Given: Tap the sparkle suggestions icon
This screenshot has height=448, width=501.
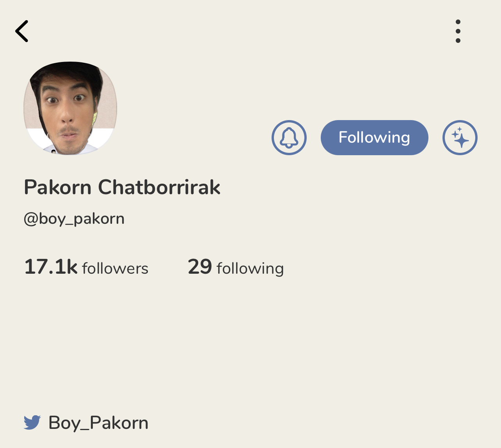Looking at the screenshot, I should click(460, 138).
